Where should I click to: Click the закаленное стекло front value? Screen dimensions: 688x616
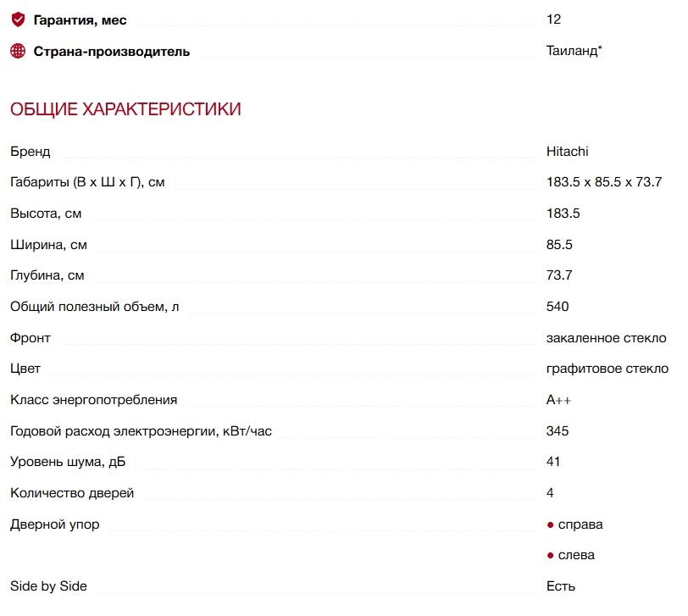(x=606, y=338)
